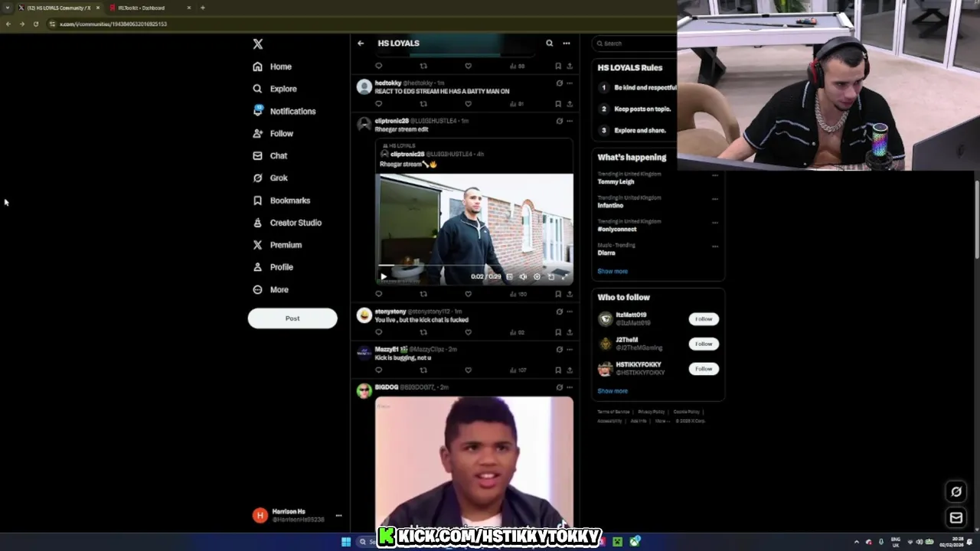Open a new browser tab
The image size is (980, 551).
click(202, 8)
